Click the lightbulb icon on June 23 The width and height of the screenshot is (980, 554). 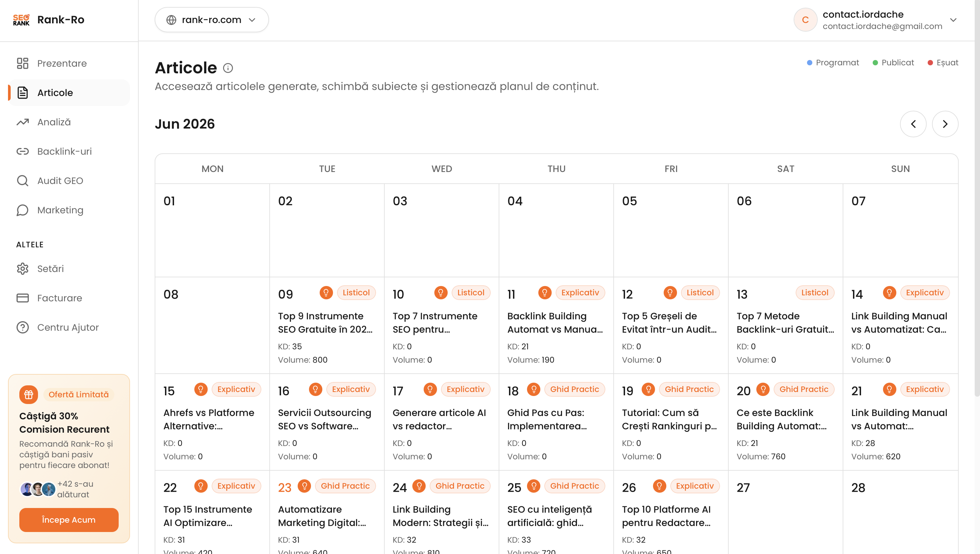click(x=304, y=486)
